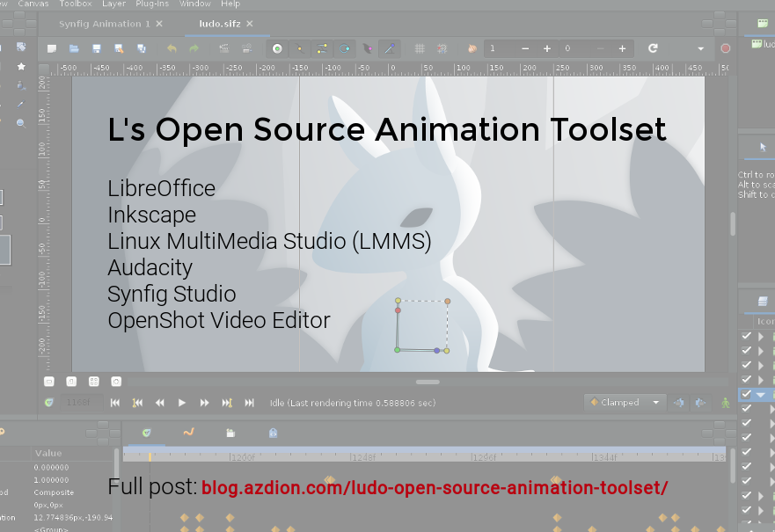Select the Star tool in the toolbox

click(x=21, y=66)
